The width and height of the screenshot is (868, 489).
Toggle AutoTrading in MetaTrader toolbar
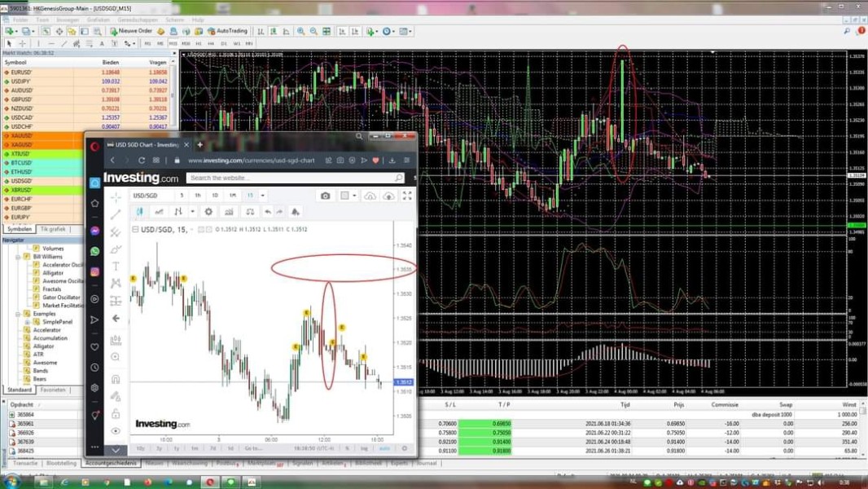pyautogui.click(x=227, y=31)
